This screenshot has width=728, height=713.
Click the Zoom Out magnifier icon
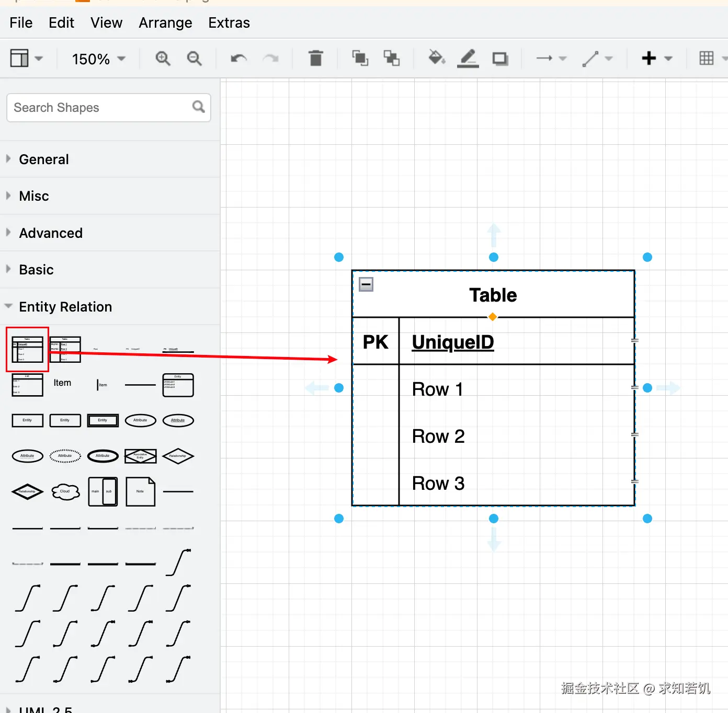click(194, 59)
